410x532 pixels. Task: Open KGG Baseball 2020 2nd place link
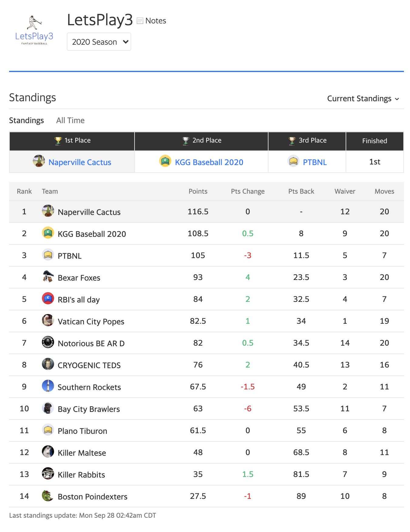tap(209, 162)
